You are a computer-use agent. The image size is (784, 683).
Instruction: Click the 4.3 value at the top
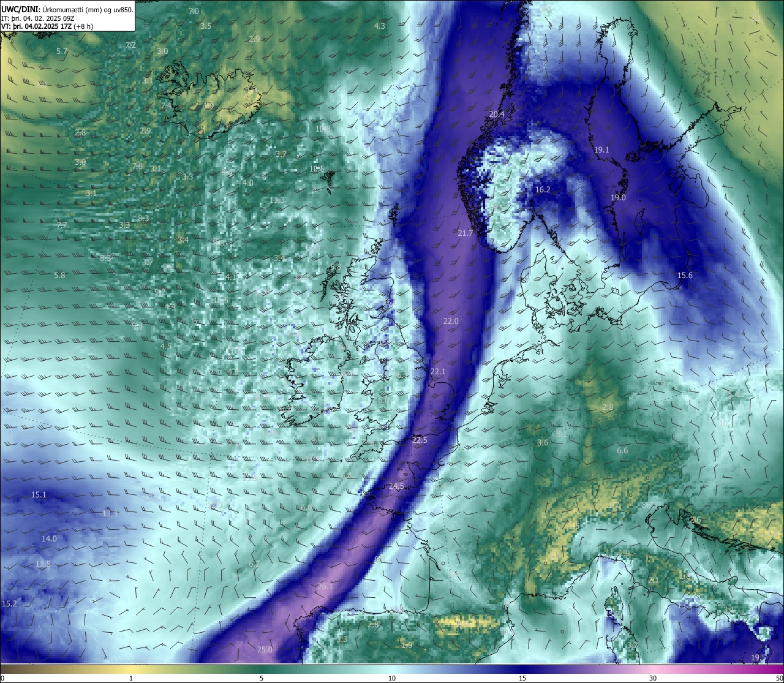[380, 26]
